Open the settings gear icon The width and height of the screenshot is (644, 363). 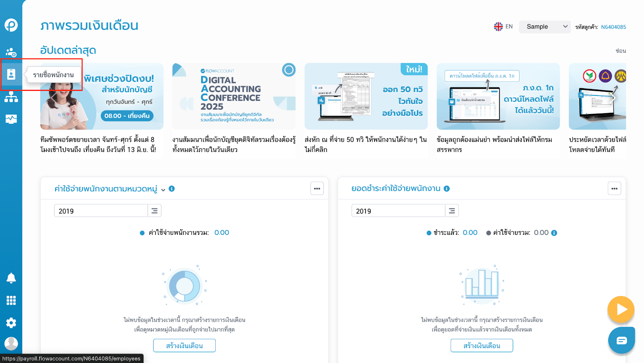(x=11, y=323)
